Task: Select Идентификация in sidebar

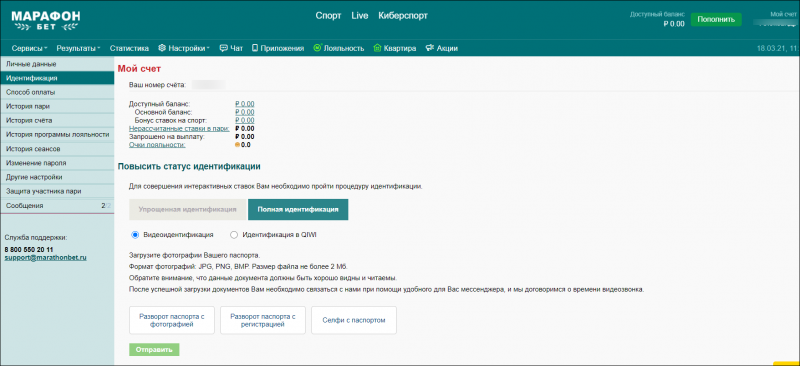Action: tap(57, 78)
